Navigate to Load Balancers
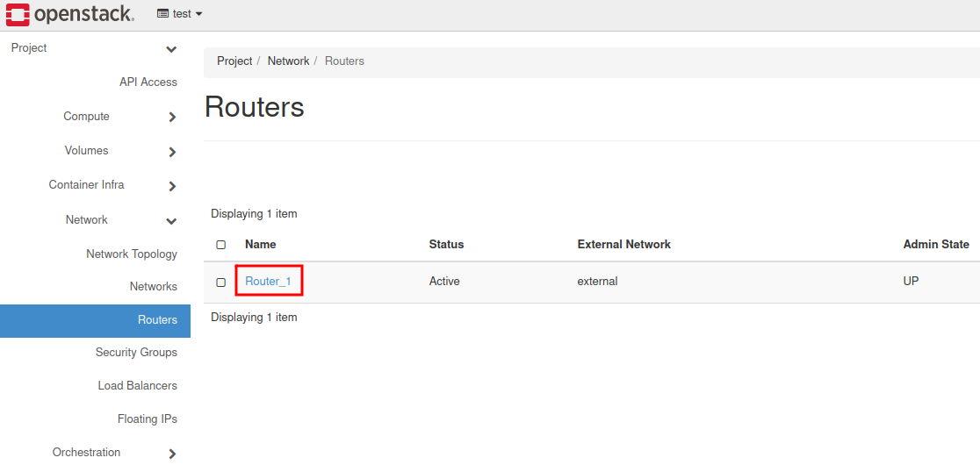This screenshot has width=980, height=465. [137, 386]
